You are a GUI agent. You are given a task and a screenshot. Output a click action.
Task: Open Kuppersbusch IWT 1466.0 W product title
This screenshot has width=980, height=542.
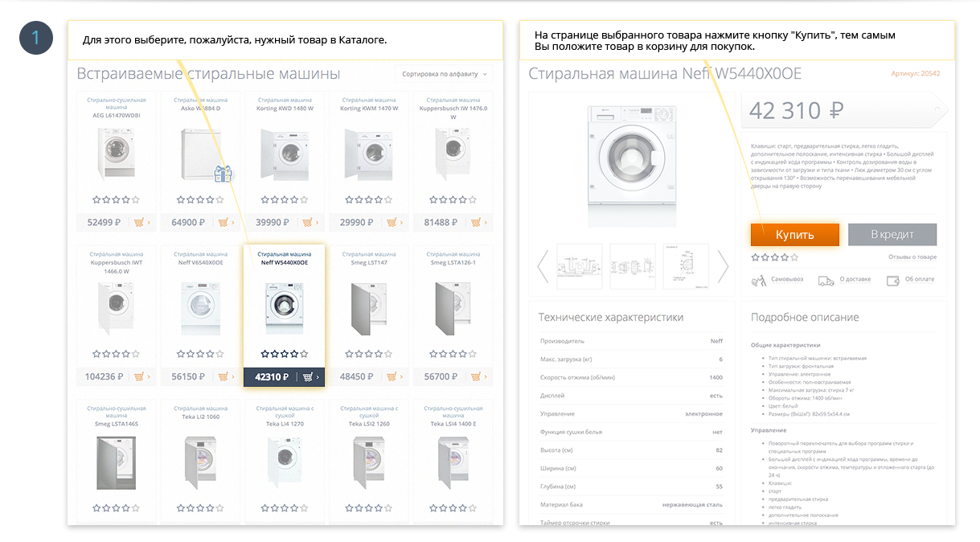coord(116,267)
